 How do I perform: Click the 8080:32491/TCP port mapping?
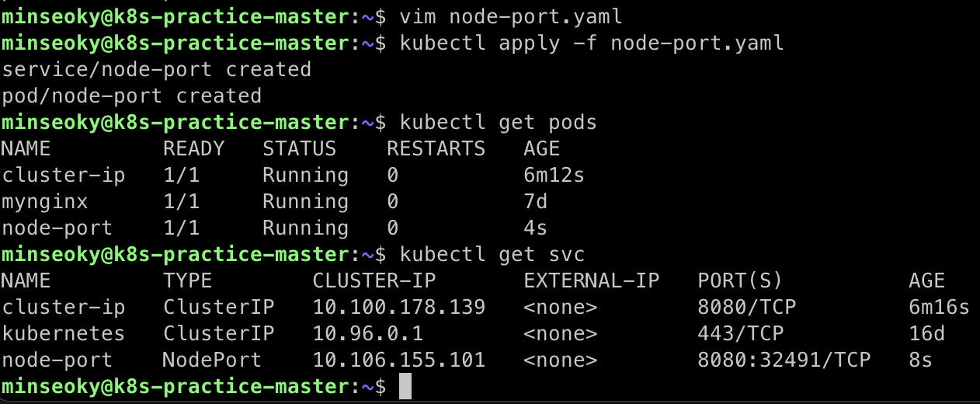point(784,360)
